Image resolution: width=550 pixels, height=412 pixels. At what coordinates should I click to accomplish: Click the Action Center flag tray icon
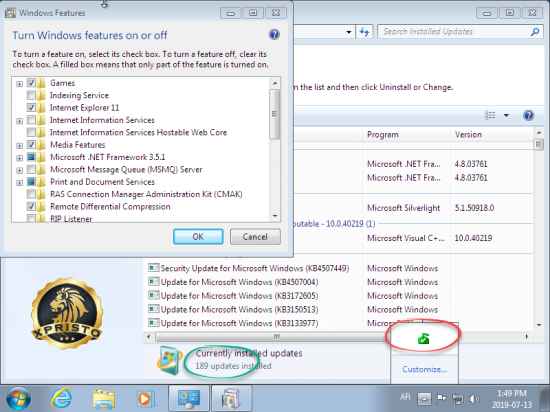[x=441, y=398]
